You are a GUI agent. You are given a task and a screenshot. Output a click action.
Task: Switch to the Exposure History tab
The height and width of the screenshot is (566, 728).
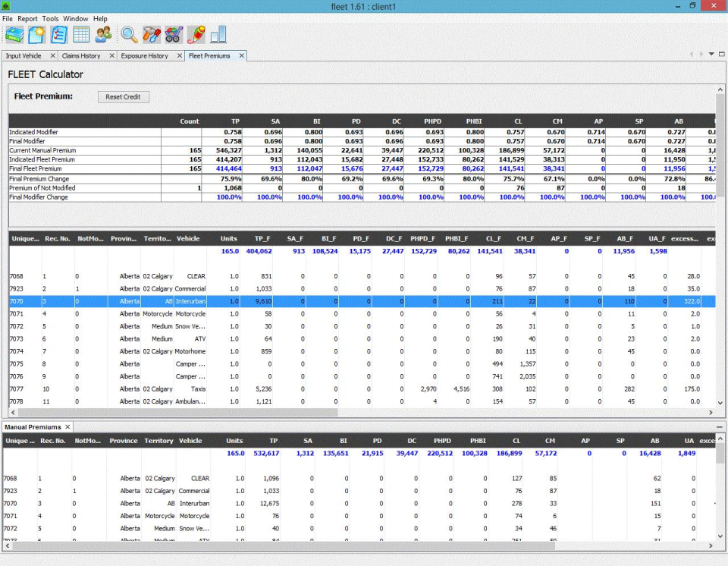pos(144,55)
